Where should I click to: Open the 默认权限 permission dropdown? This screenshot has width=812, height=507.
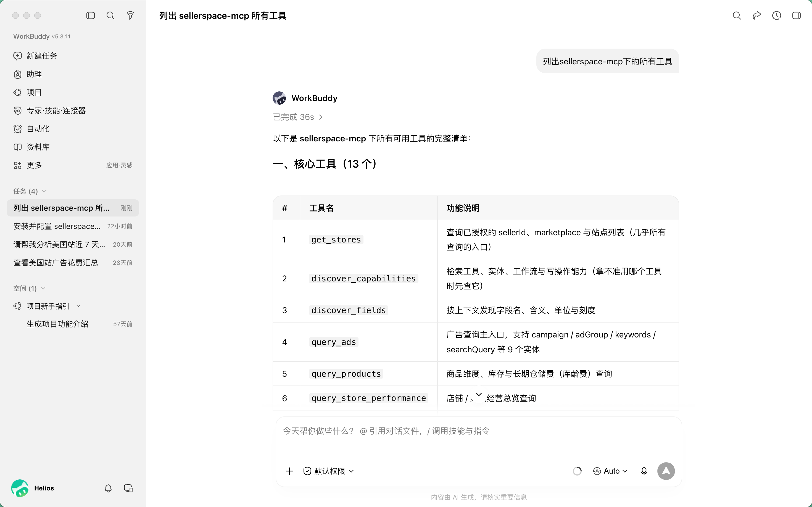coord(328,471)
